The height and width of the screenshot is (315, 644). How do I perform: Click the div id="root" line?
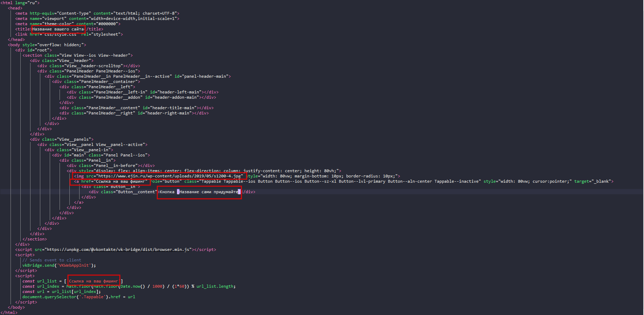pyautogui.click(x=34, y=50)
